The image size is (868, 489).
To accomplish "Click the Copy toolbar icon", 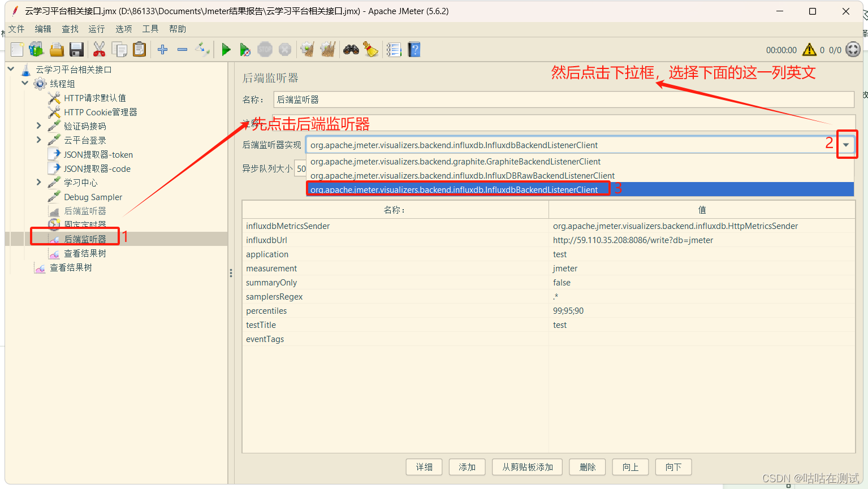I will [x=119, y=50].
